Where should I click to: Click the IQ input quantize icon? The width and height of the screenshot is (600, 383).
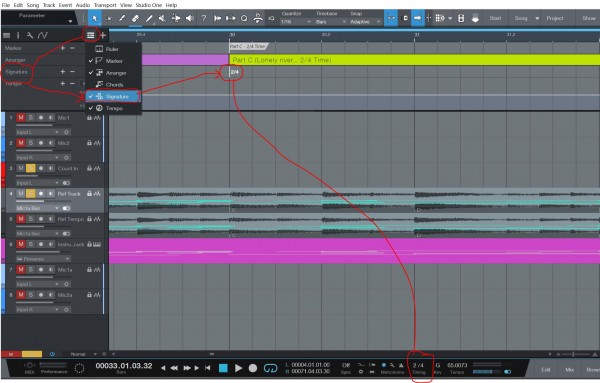[x=271, y=18]
